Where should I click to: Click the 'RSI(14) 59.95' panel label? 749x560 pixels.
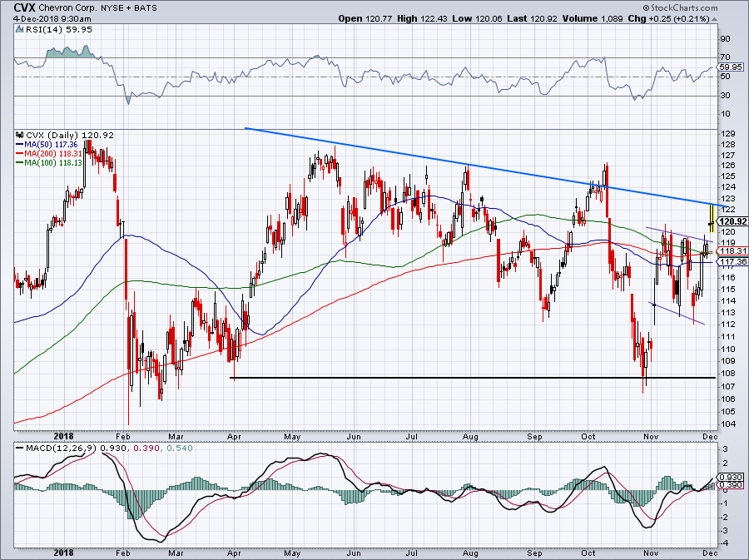[59, 30]
